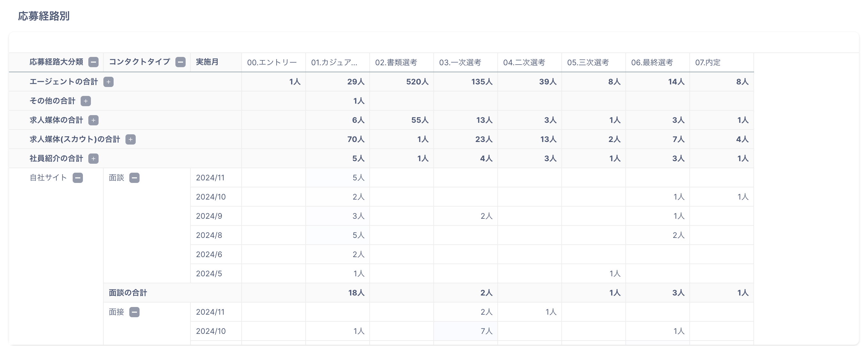Screen dimensions: 868x346
Task: Expand the その他の合計 row
Action: coord(85,101)
